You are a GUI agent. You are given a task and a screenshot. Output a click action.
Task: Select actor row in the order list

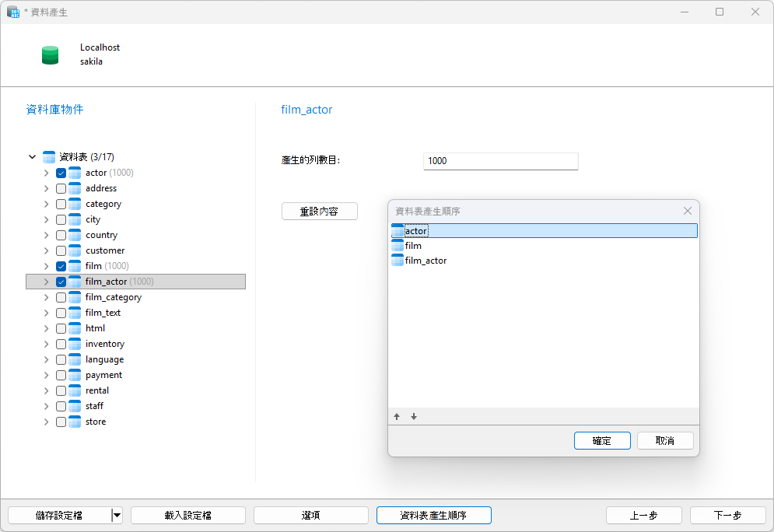tap(544, 230)
